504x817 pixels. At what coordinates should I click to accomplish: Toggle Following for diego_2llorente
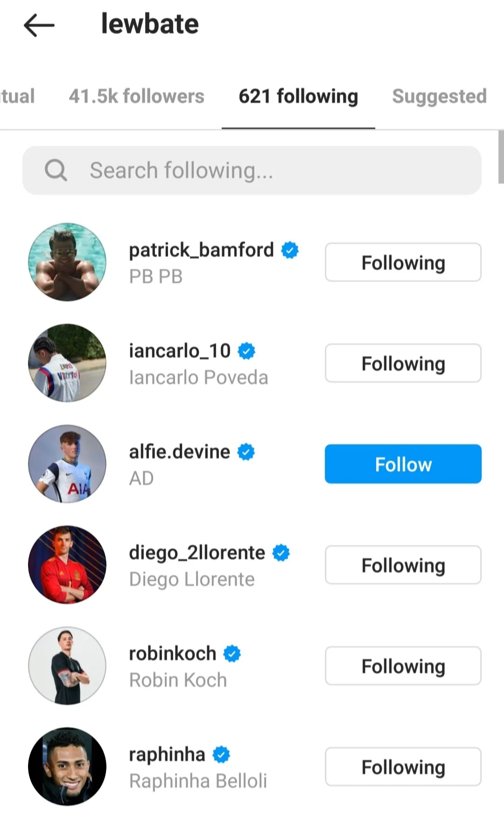pyautogui.click(x=403, y=565)
